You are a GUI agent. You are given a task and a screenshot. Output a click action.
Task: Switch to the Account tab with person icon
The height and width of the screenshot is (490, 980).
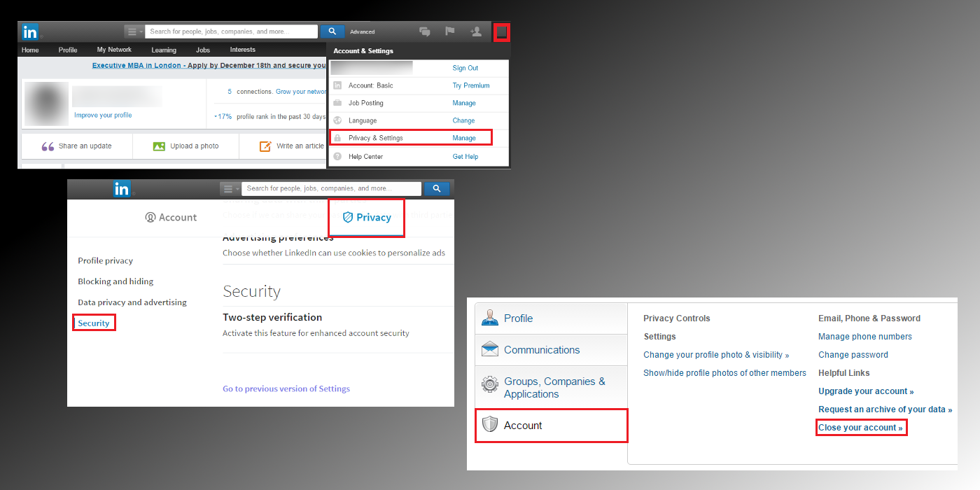point(171,218)
